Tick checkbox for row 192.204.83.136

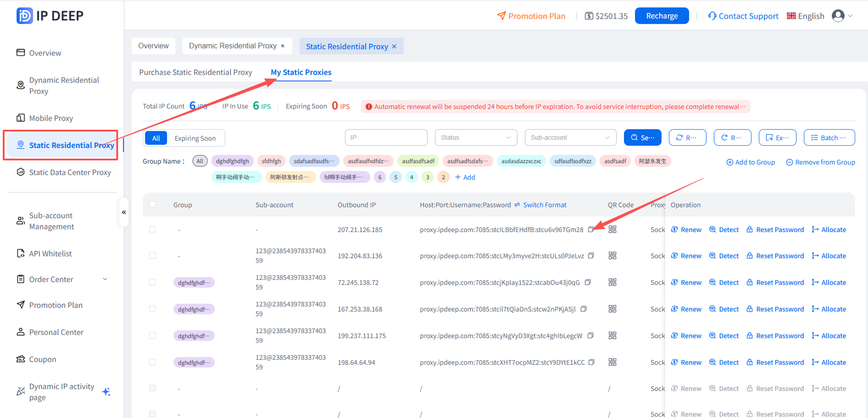(152, 255)
